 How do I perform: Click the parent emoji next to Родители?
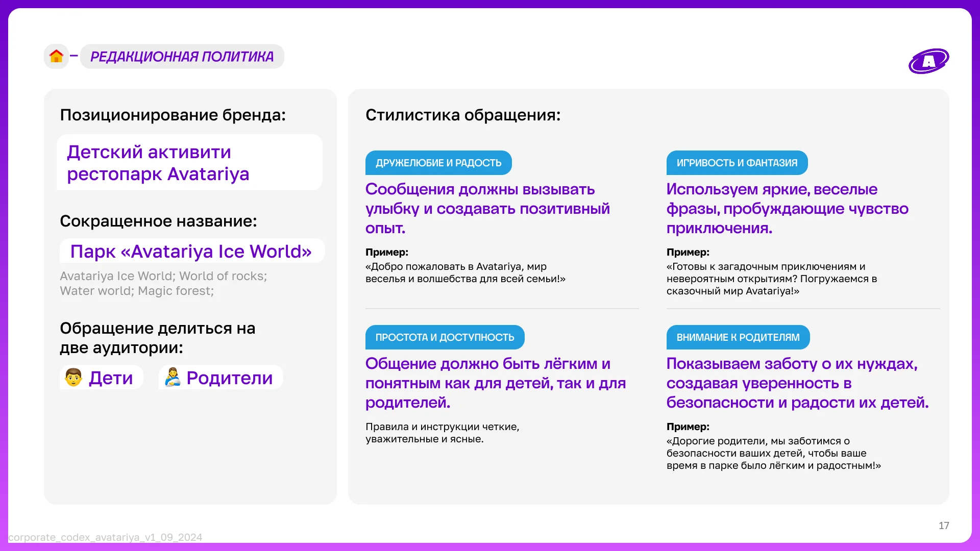[x=173, y=378]
